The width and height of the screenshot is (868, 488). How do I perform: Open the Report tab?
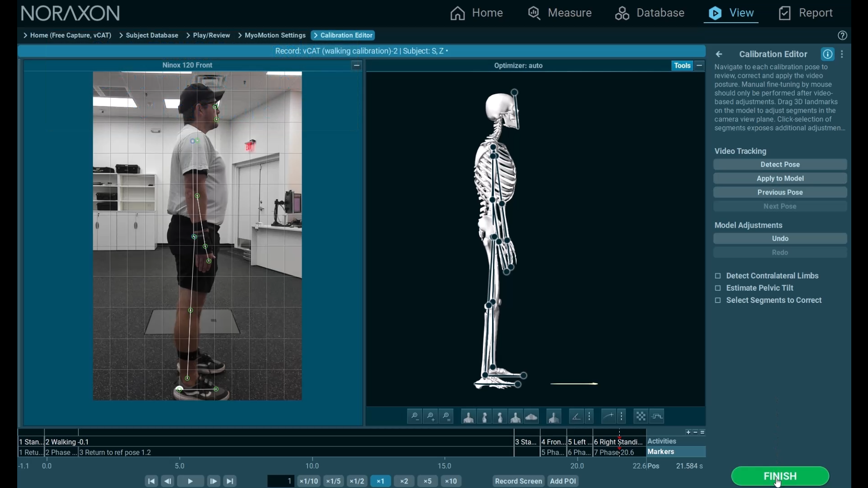coord(806,13)
